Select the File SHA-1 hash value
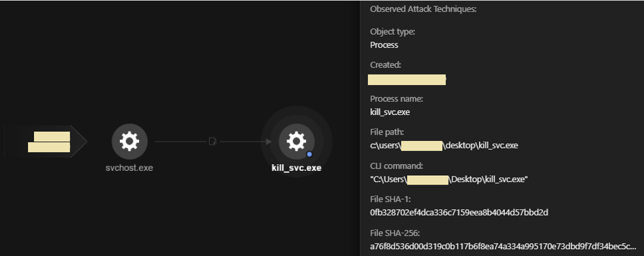The image size is (644, 256). (x=459, y=213)
